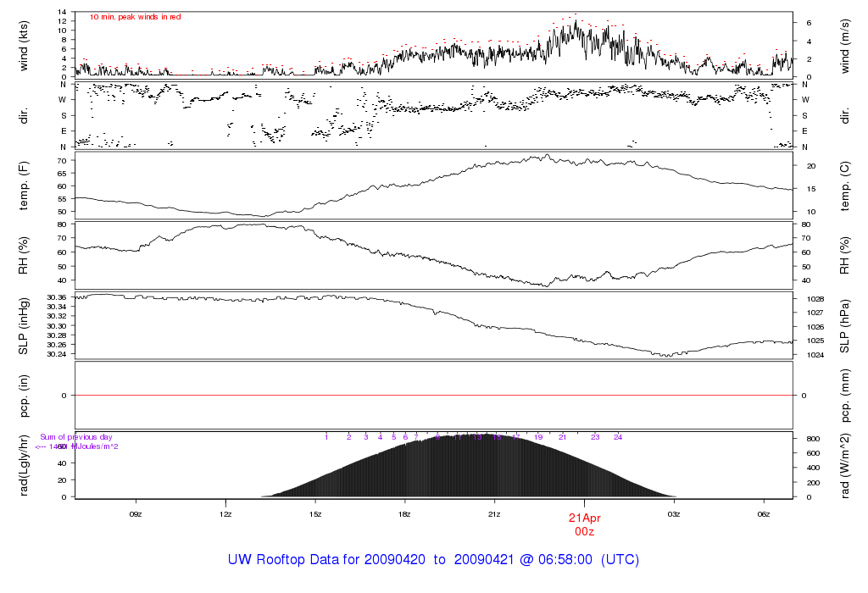Screen dimensions: 868x593
Task: Select the 'pcp. (in)' axis label
Action: [23, 396]
